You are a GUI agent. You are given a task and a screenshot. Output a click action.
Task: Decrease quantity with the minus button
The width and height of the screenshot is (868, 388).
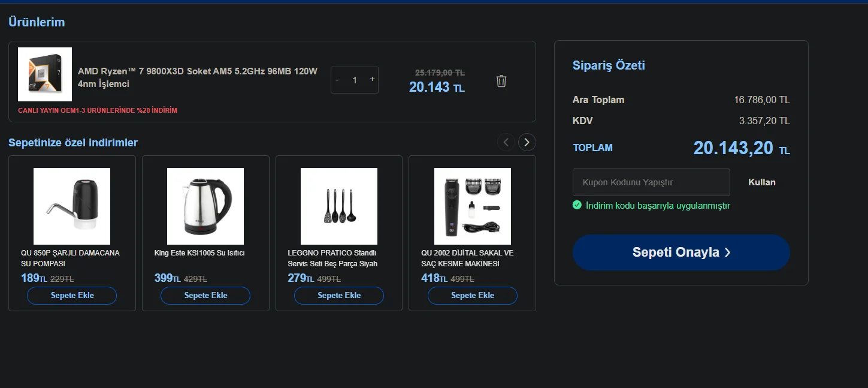337,80
